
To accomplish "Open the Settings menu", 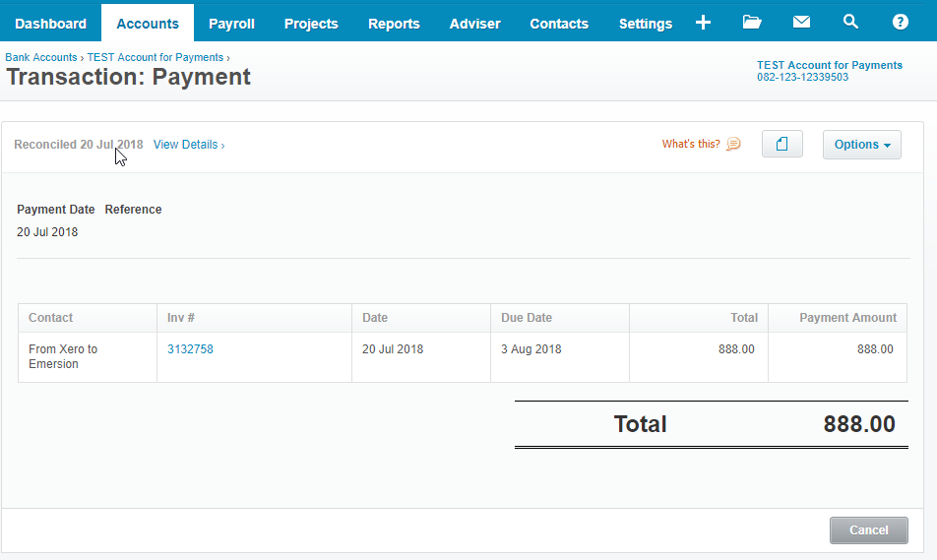I will point(646,24).
